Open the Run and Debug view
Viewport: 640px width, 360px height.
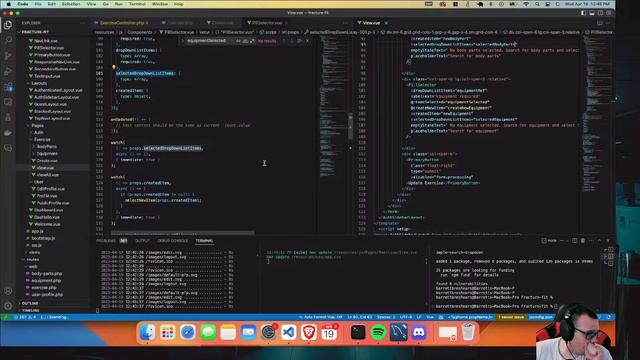tap(8, 71)
